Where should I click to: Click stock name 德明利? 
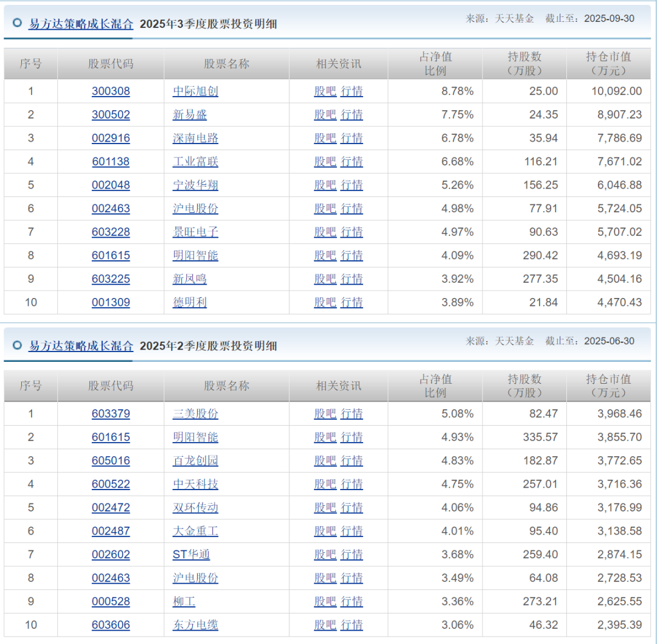click(190, 302)
